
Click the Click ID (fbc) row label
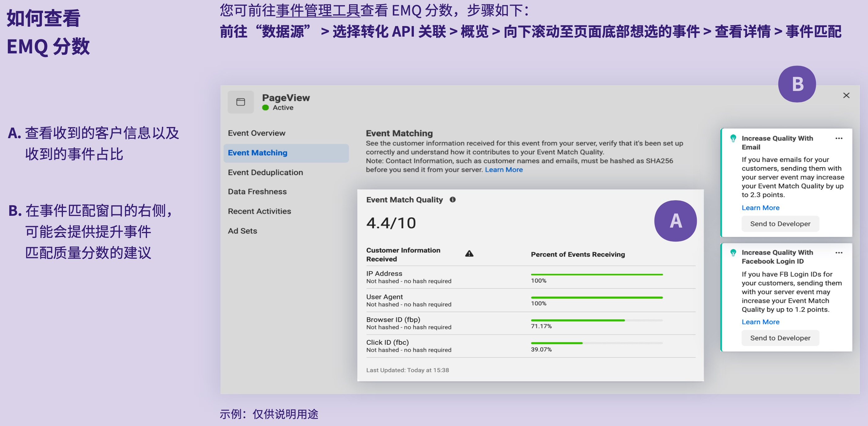(x=387, y=342)
